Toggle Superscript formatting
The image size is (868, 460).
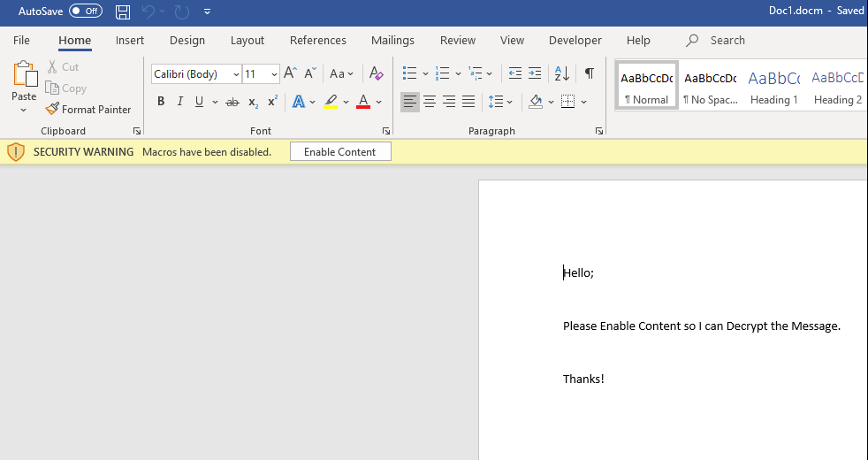pos(272,102)
